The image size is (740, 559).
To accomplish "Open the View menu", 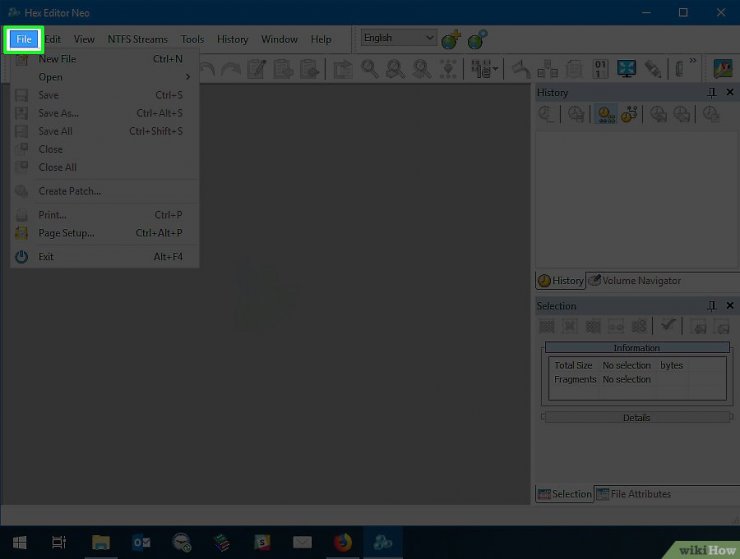I will 84,39.
